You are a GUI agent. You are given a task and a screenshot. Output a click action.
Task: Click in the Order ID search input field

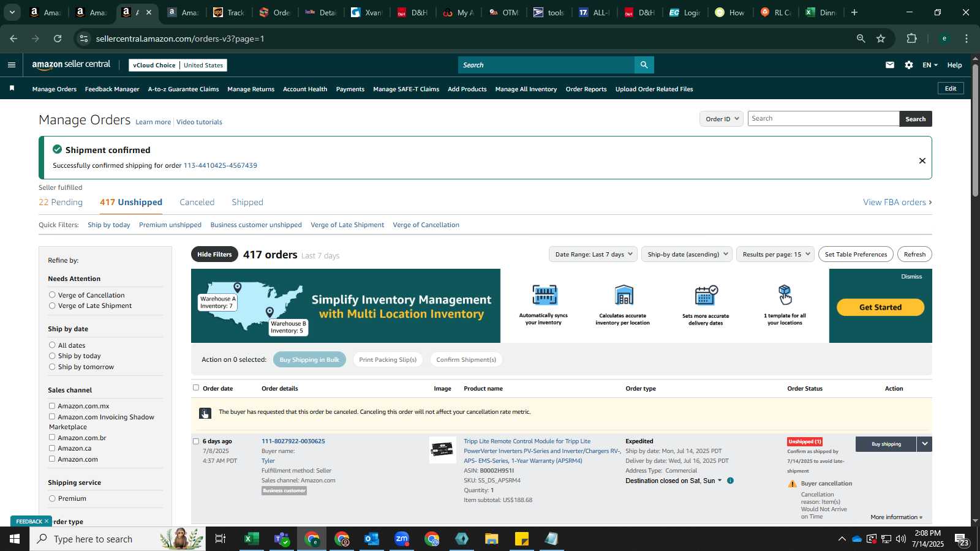point(823,119)
